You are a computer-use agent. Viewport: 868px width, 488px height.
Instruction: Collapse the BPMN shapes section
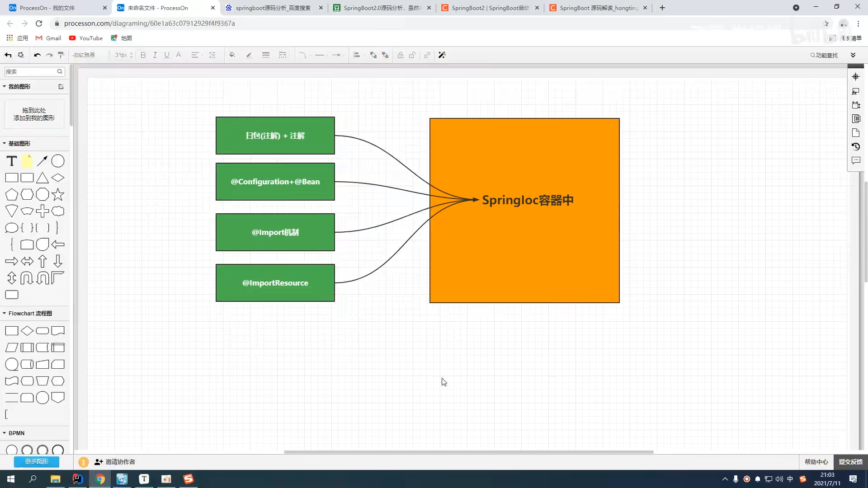[4, 433]
